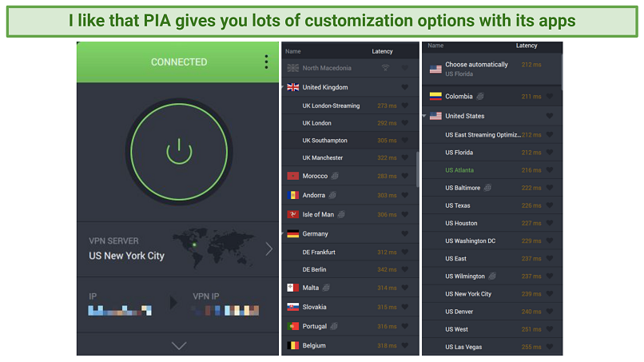Select Choose automatically server option
This screenshot has height=362, width=644.
point(491,69)
